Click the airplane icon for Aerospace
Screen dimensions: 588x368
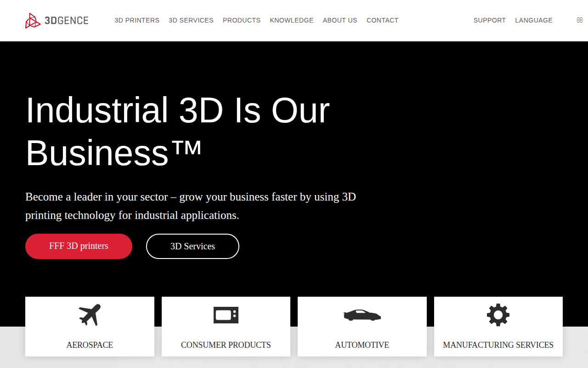(90, 315)
